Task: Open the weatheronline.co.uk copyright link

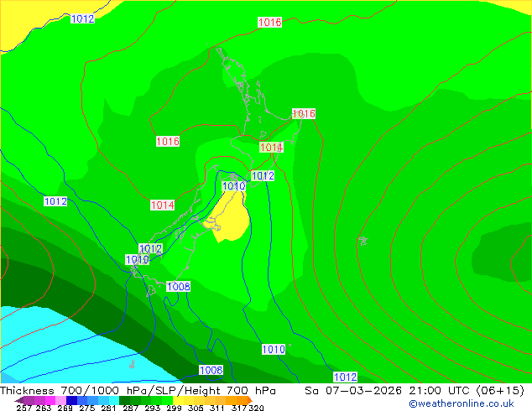Action: [461, 403]
